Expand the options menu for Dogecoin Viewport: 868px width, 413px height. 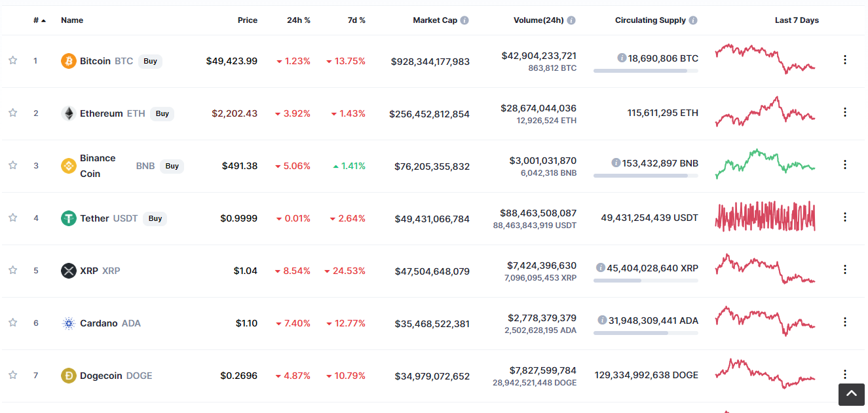click(845, 374)
